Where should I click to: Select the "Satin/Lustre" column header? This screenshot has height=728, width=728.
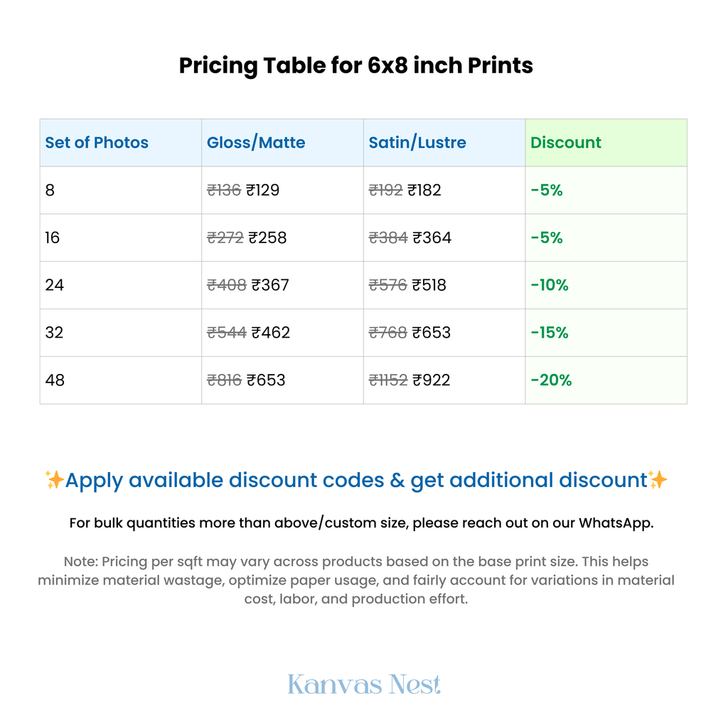pos(417,142)
